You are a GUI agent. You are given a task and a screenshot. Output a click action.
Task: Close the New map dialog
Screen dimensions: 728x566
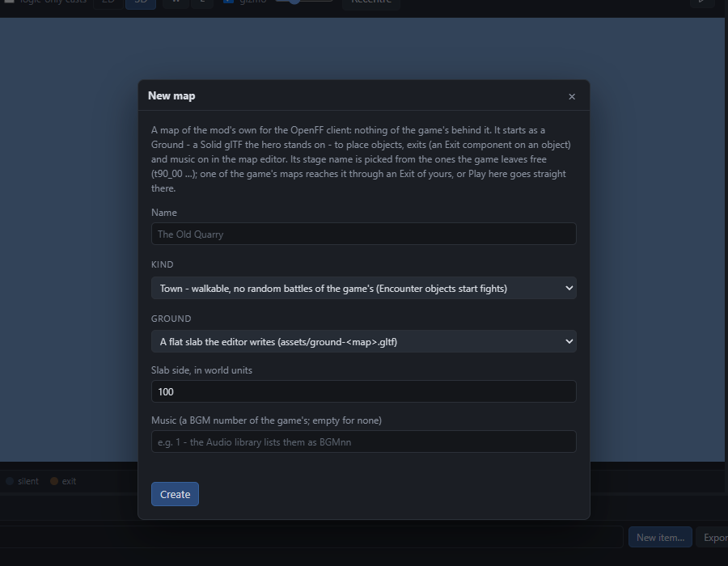[x=572, y=96]
